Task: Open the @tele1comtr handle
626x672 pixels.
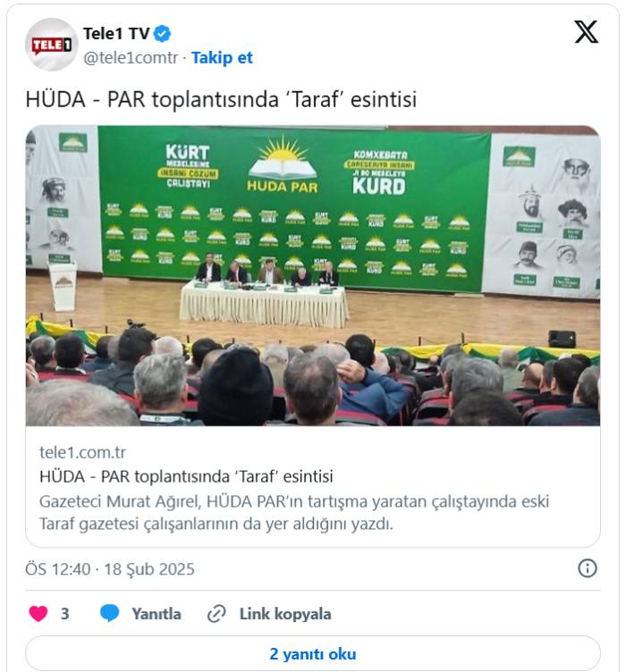Action: pos(131,58)
